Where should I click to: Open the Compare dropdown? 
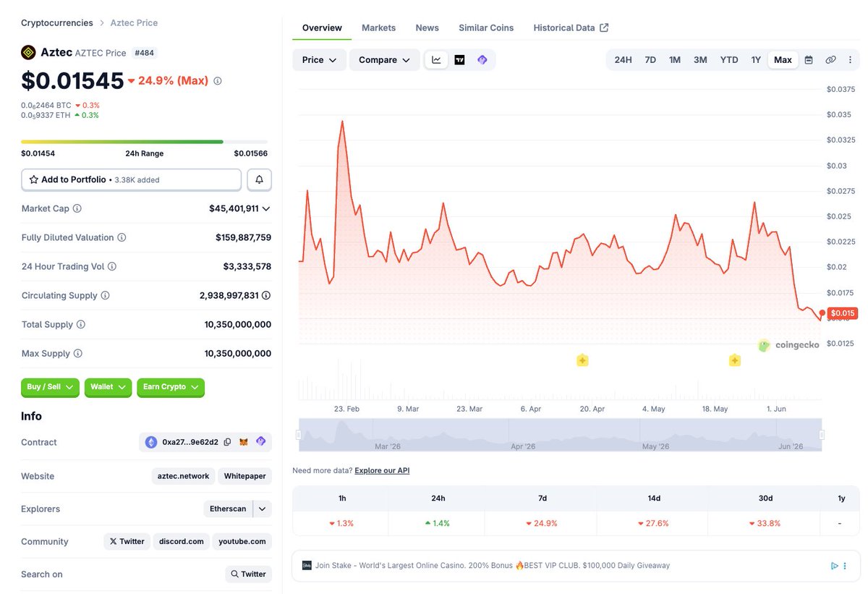click(x=384, y=60)
